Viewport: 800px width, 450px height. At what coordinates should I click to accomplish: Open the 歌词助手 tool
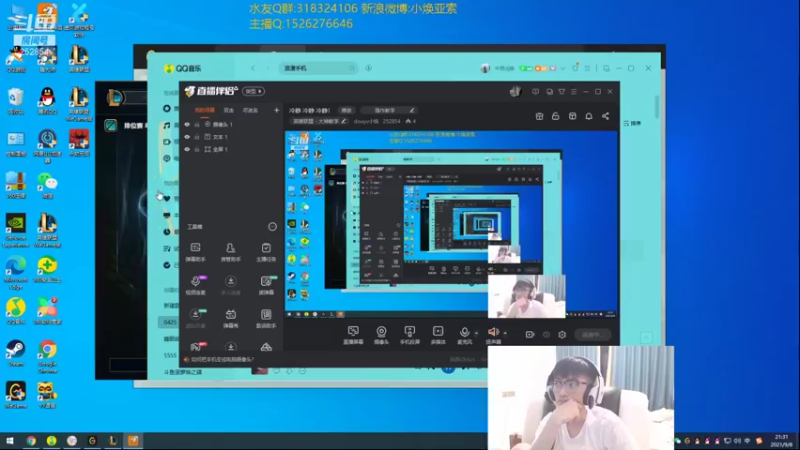pos(266,318)
